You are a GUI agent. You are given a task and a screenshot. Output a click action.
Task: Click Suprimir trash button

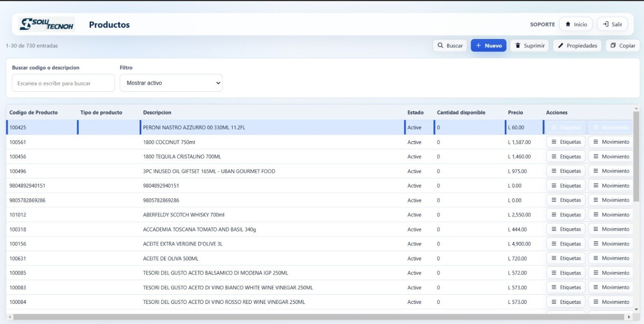530,45
